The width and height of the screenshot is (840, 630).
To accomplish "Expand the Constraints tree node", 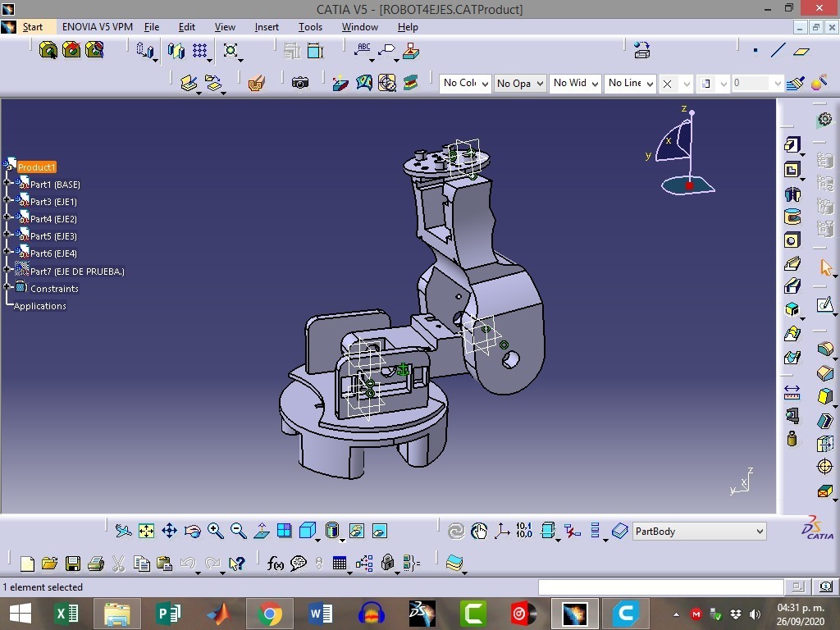I will [7, 288].
